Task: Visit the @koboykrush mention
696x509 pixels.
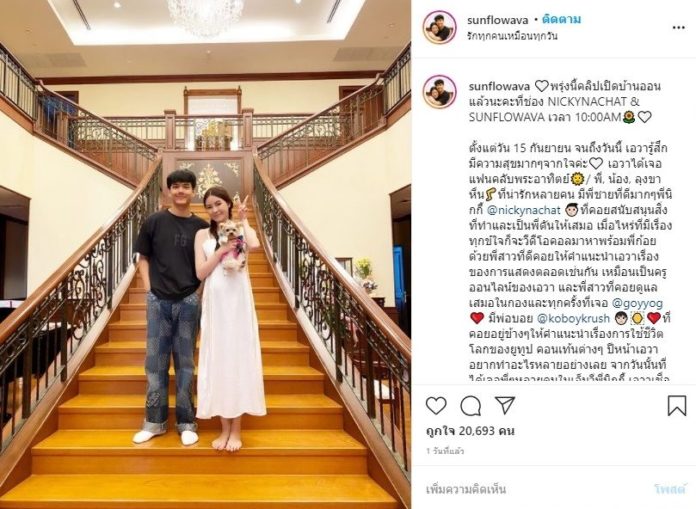Action: 573,318
